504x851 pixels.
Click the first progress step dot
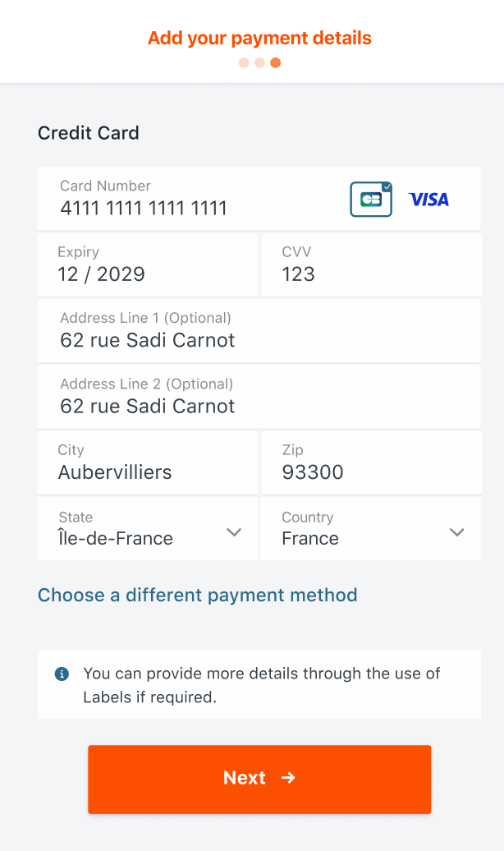coord(244,62)
